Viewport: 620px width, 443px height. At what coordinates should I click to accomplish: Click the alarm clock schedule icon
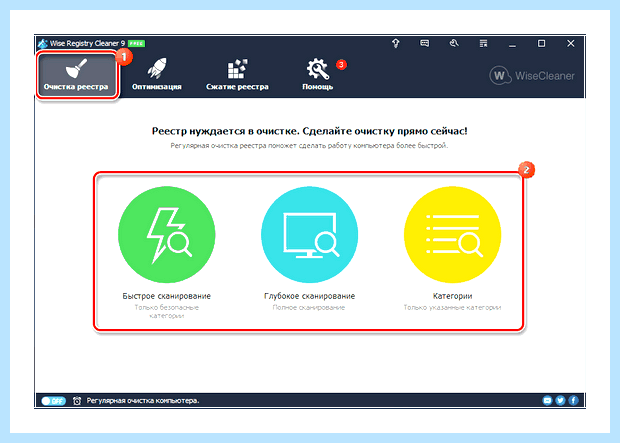click(77, 401)
